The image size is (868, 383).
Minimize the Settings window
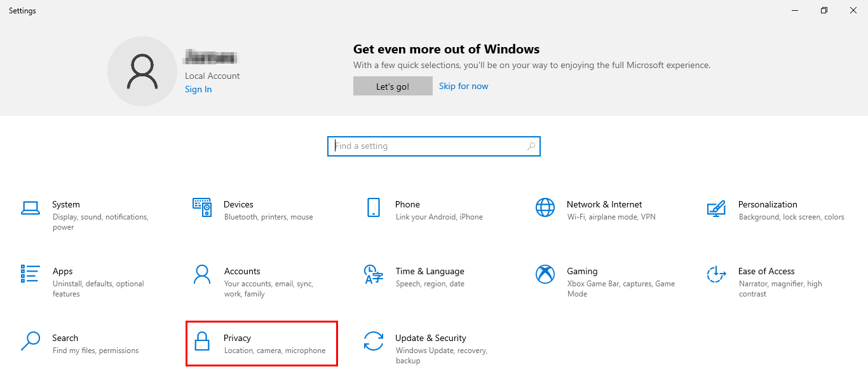coord(795,10)
